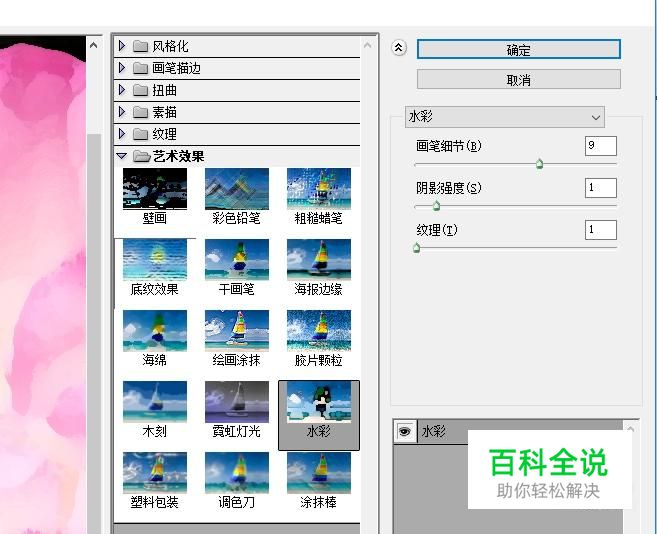Expand the 素描 filter folder

point(122,112)
